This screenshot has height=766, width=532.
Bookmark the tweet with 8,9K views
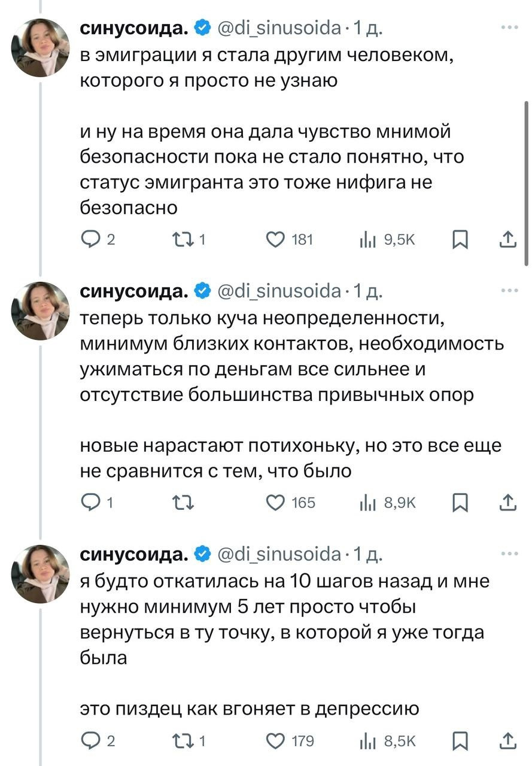point(459,503)
